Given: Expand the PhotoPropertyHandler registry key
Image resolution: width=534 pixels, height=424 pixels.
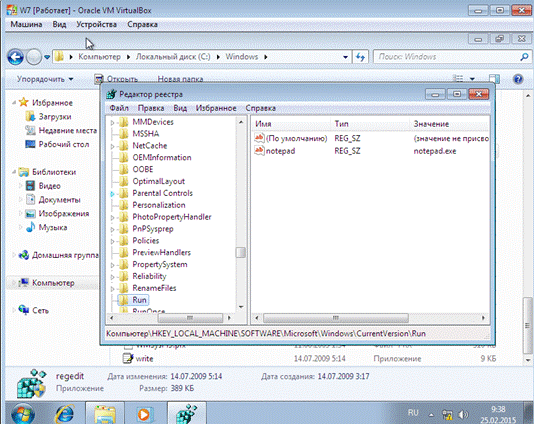Looking at the screenshot, I should point(113,217).
